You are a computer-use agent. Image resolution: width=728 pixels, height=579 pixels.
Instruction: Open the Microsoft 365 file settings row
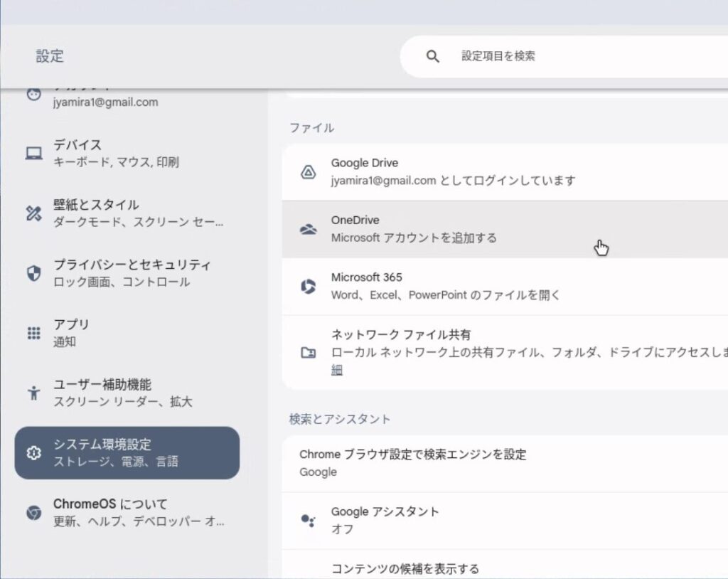click(505, 286)
